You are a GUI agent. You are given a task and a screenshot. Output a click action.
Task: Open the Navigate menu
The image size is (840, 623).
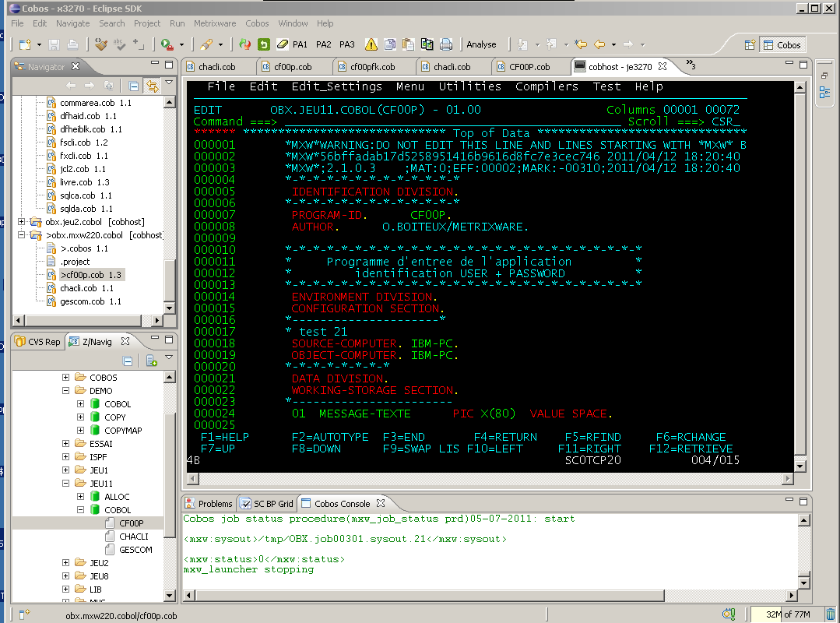point(73,23)
